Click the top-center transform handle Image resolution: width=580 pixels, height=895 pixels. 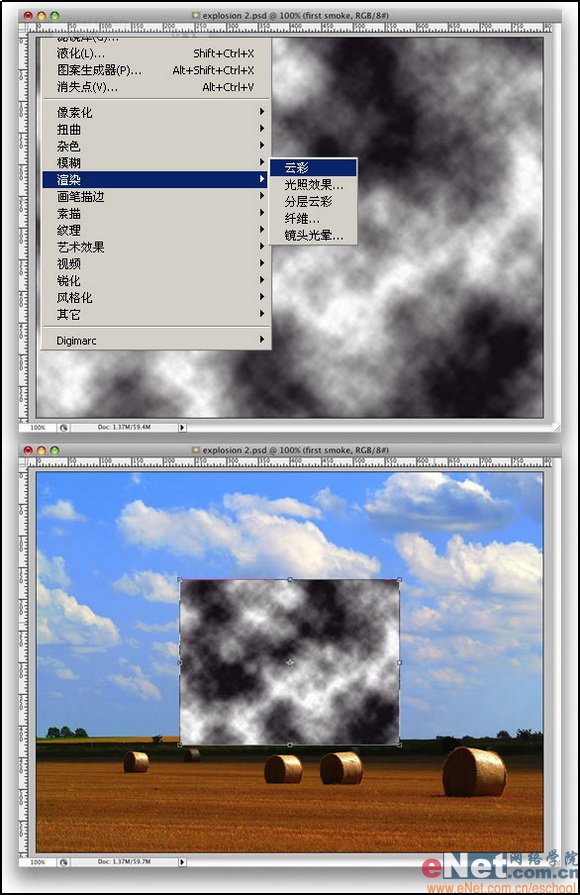(290, 579)
